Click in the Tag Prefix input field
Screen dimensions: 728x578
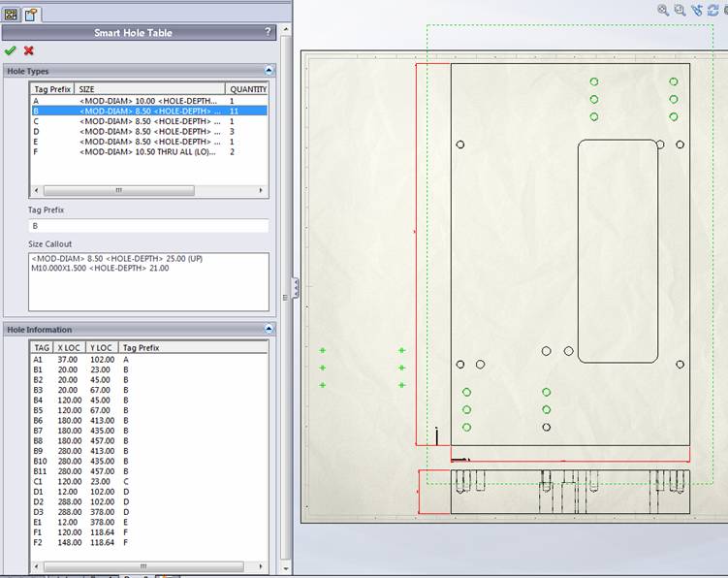click(x=148, y=226)
